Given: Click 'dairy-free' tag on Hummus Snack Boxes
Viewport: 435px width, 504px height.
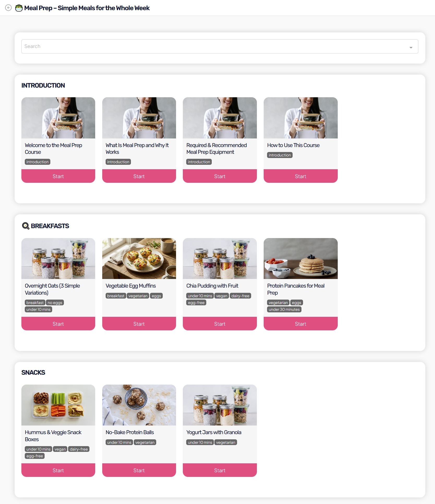Looking at the screenshot, I should (x=79, y=449).
